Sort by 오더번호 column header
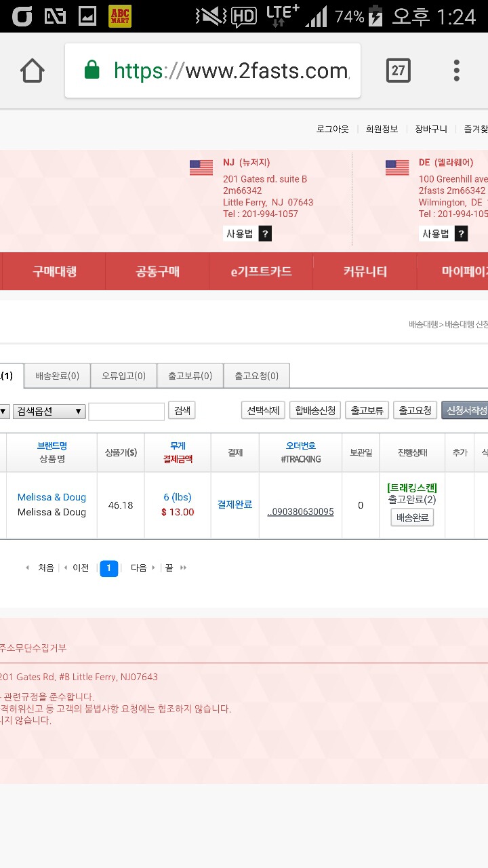Viewport: 488px width, 868px height. pyautogui.click(x=300, y=446)
